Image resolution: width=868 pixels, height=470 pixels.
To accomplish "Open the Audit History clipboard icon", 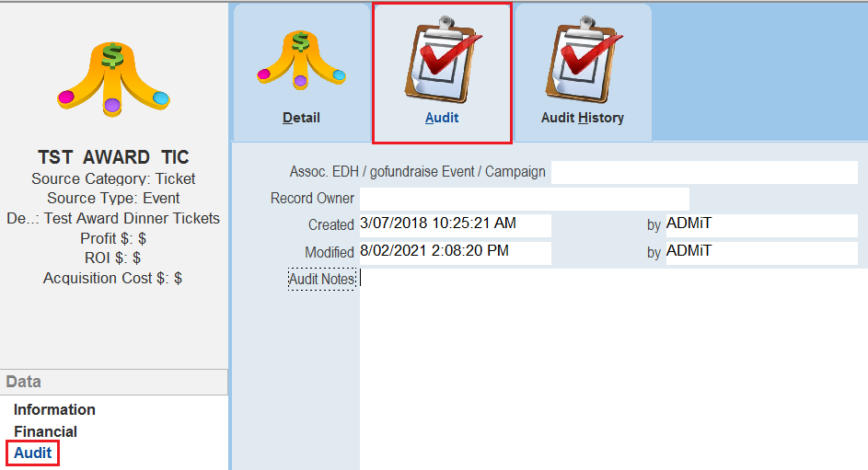I will [x=584, y=60].
